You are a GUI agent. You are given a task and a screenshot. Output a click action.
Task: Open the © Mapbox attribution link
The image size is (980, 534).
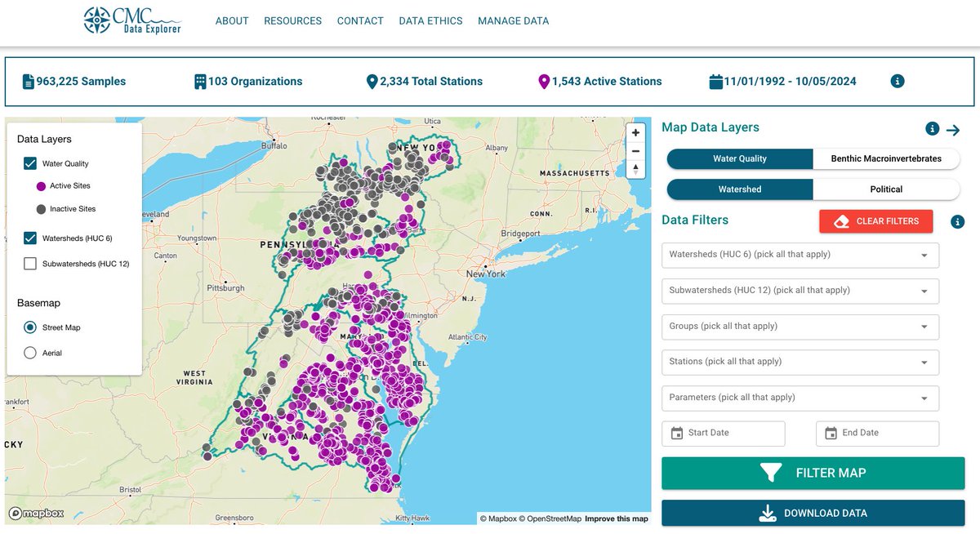click(497, 518)
